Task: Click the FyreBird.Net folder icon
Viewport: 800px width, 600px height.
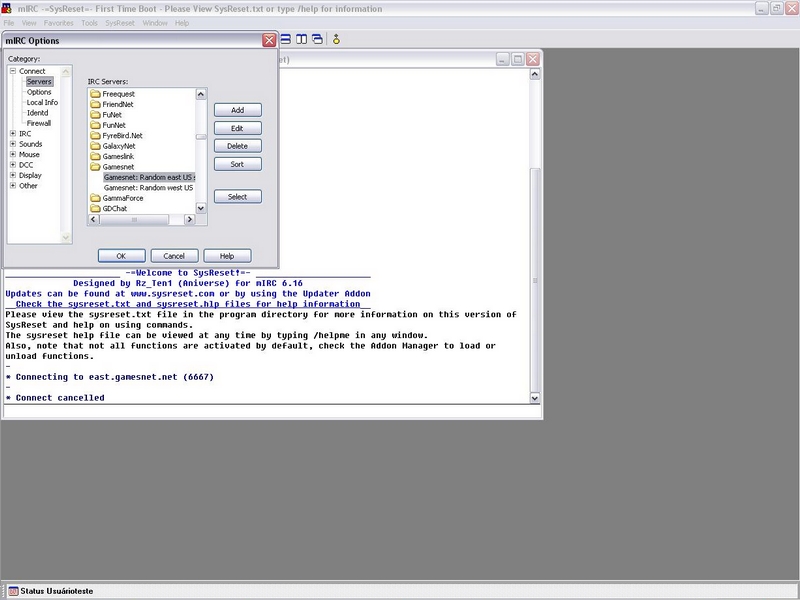Action: click(96, 135)
